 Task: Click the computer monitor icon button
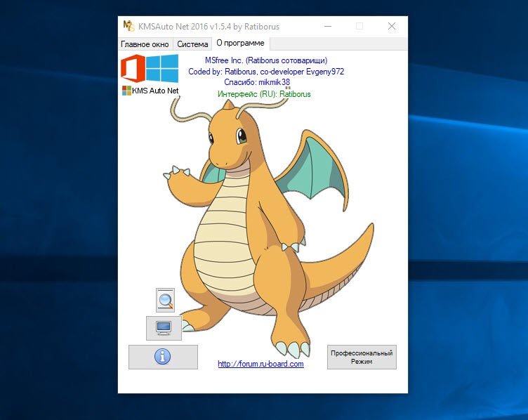pyautogui.click(x=164, y=327)
